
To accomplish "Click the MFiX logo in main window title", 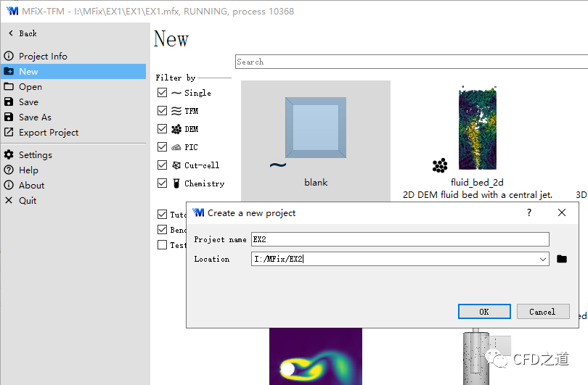I will [12, 11].
